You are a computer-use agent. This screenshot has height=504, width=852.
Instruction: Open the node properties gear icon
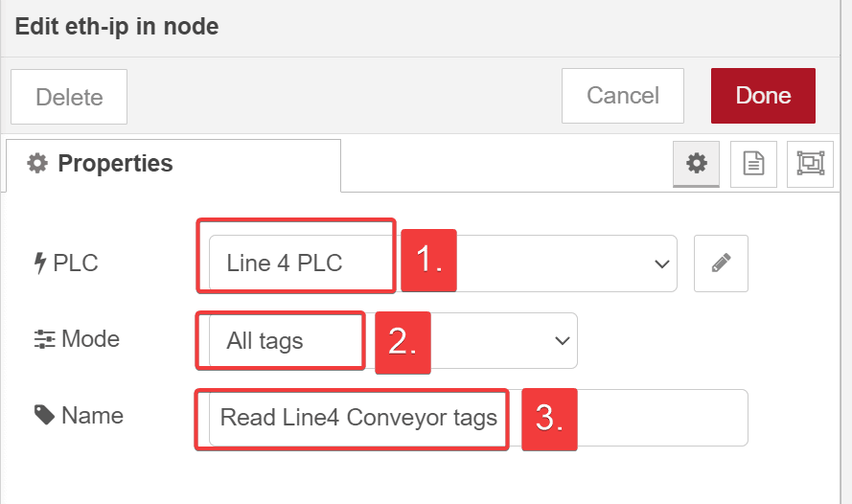point(697,164)
